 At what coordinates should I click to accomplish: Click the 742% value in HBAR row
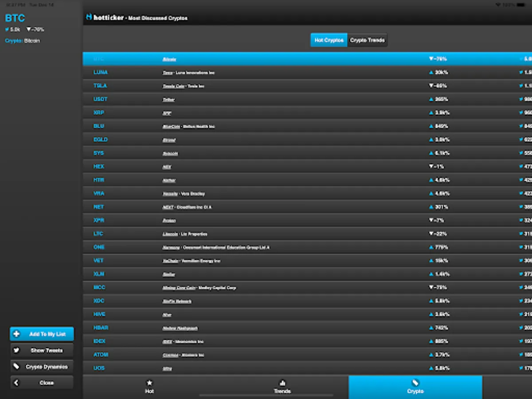[x=442, y=328]
